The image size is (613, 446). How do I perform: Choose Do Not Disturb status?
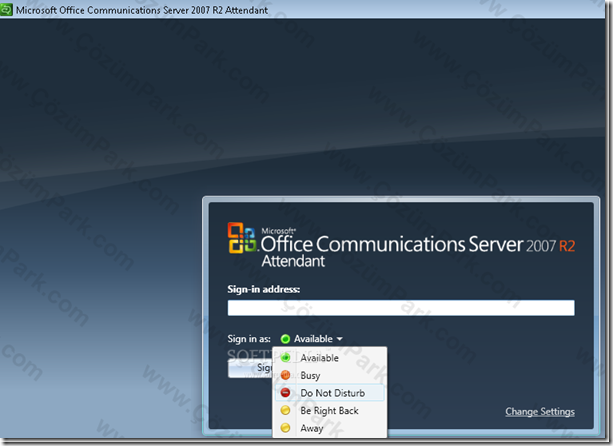(x=330, y=393)
